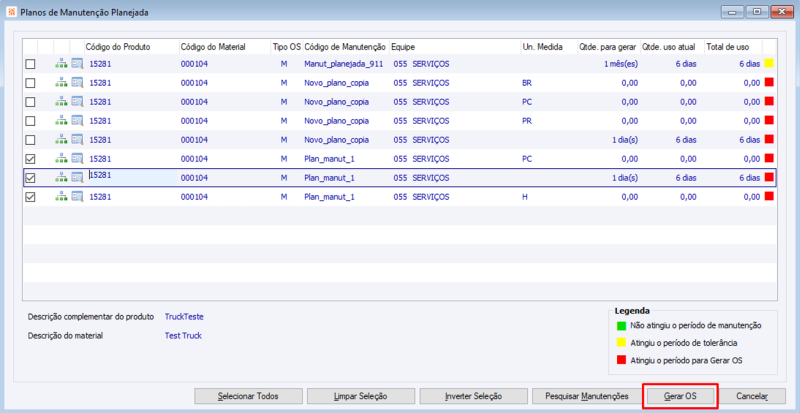800x413 pixels.
Task: Click TruckTeste product description value
Action: [x=184, y=317]
